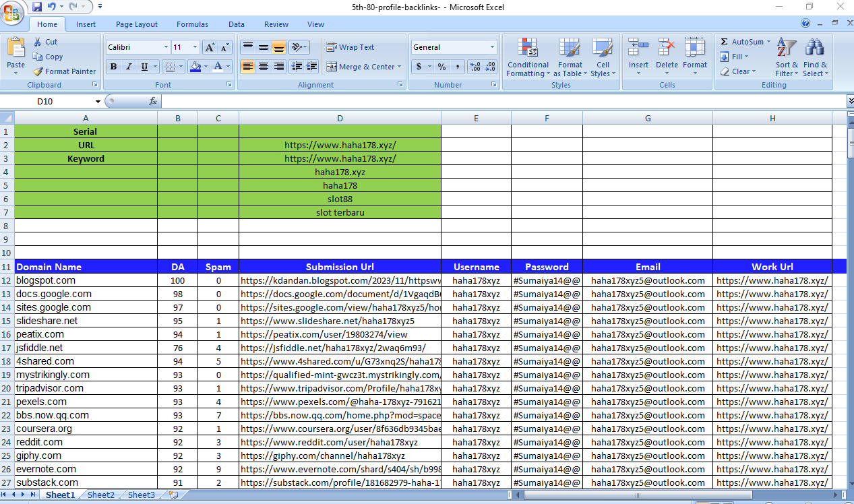Click the Percent Style icon
Screen dimensions: 854x504
[x=441, y=67]
